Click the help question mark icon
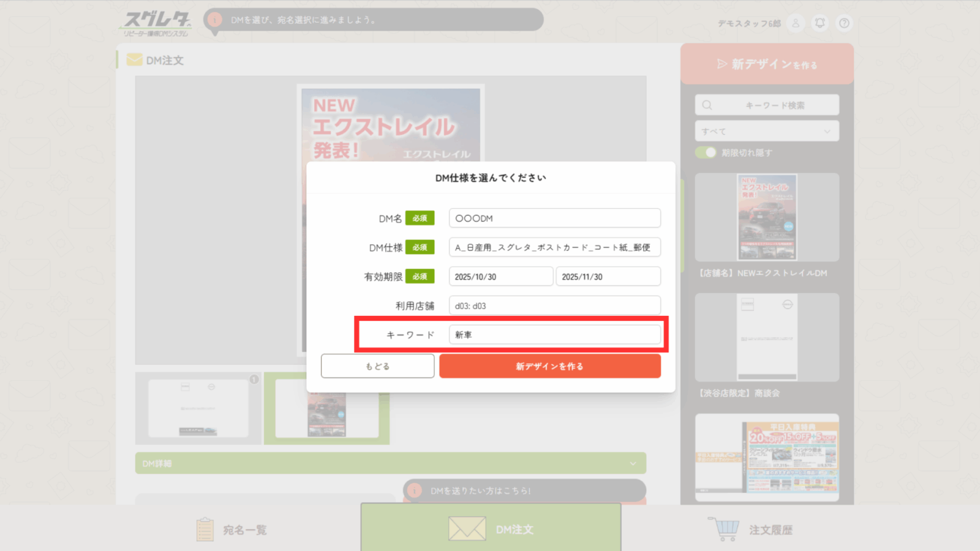This screenshot has height=551, width=980. tap(844, 23)
